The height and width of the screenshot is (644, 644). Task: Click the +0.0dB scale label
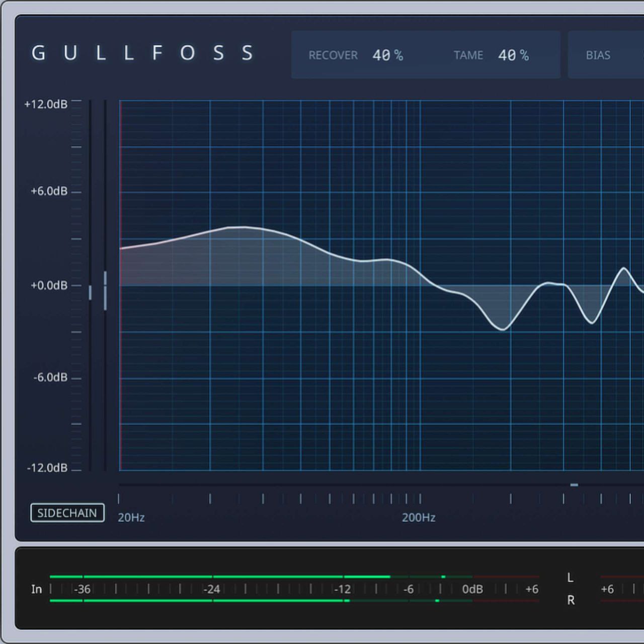coord(49,285)
